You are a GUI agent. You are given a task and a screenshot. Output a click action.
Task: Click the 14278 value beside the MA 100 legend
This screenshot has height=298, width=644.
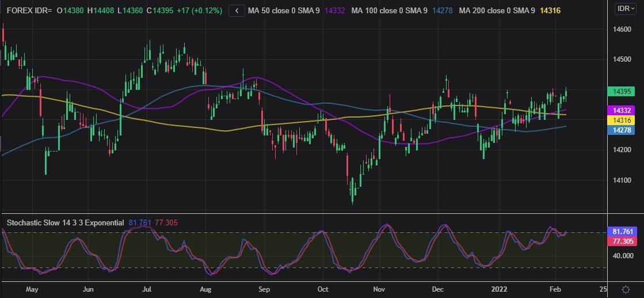coord(443,11)
